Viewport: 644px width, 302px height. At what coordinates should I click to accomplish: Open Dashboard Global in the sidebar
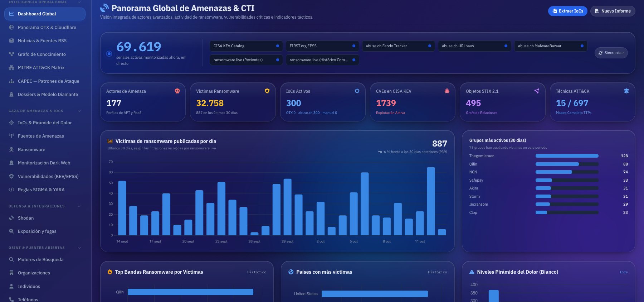click(45, 14)
